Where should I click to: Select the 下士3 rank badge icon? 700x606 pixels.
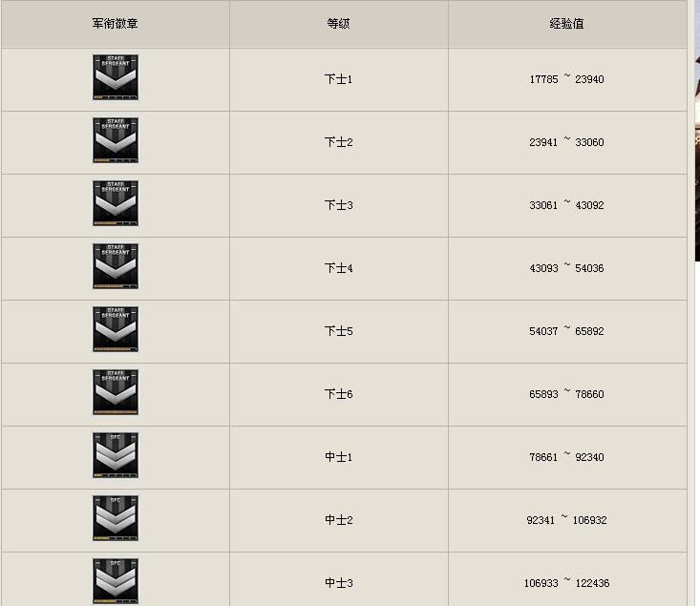pyautogui.click(x=116, y=203)
